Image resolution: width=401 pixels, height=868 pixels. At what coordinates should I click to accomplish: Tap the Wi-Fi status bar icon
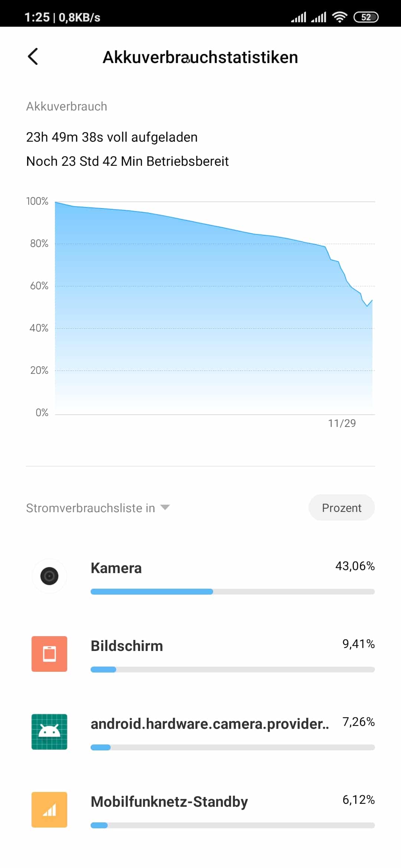[x=339, y=17]
